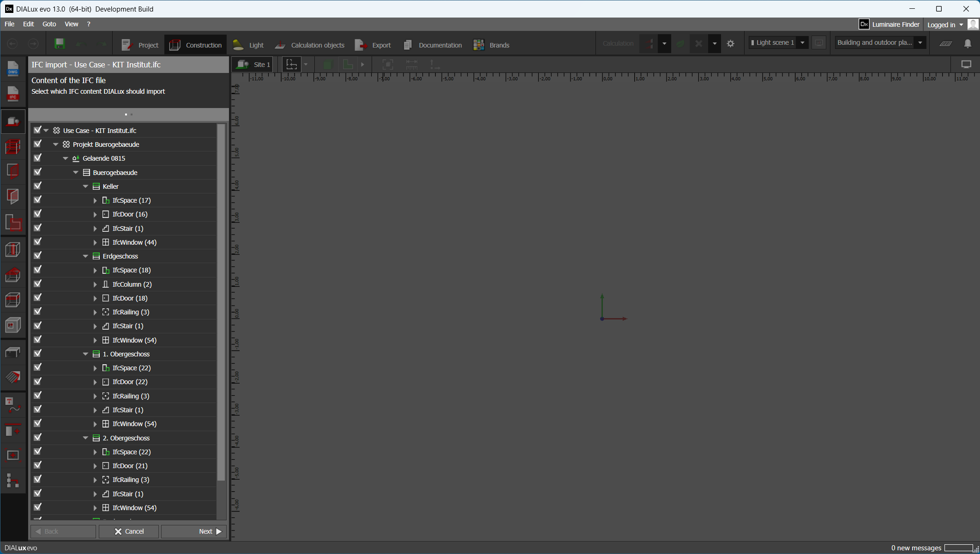Toggle checkbox for 1. Obergeschoss IfcRailing (3)
Screen dimensions: 980x554
pyautogui.click(x=38, y=396)
